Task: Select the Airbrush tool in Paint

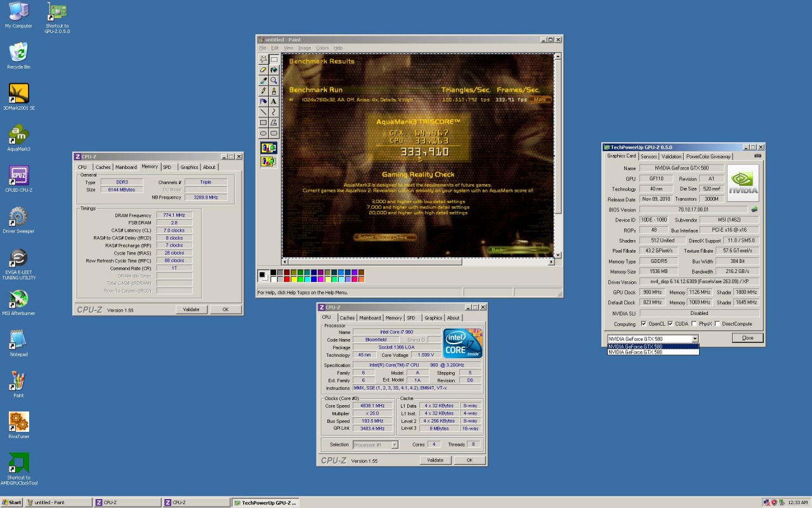Action: [x=263, y=102]
